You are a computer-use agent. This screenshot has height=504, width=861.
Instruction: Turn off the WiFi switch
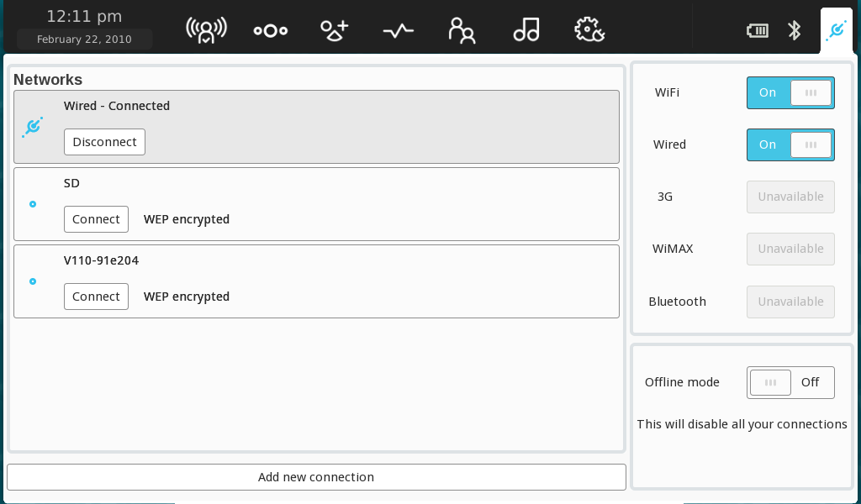tap(790, 92)
